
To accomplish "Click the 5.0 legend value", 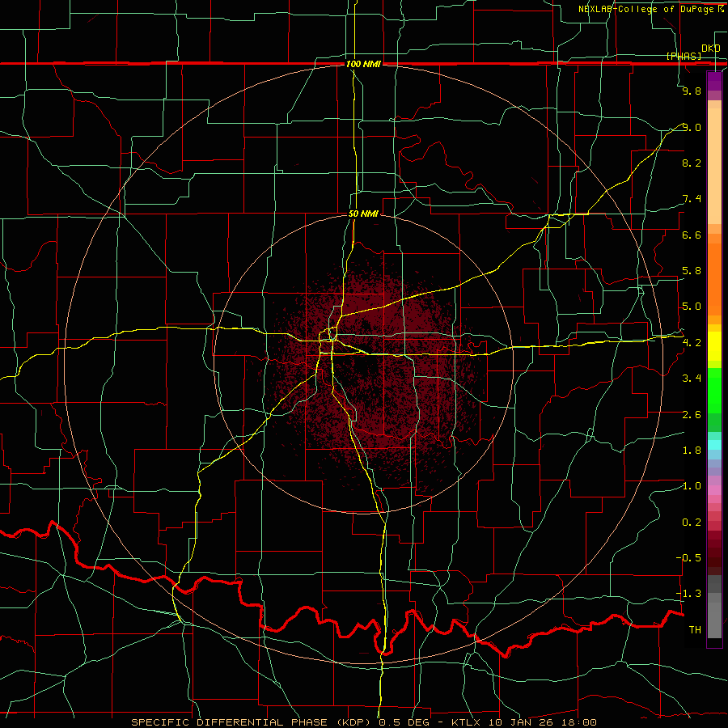I will point(692,307).
